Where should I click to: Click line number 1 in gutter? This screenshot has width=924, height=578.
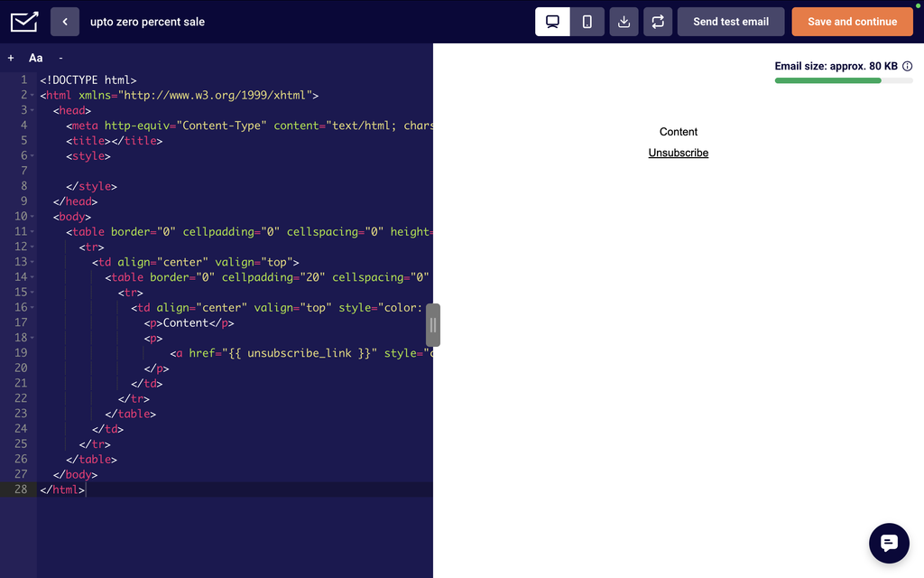(x=23, y=79)
